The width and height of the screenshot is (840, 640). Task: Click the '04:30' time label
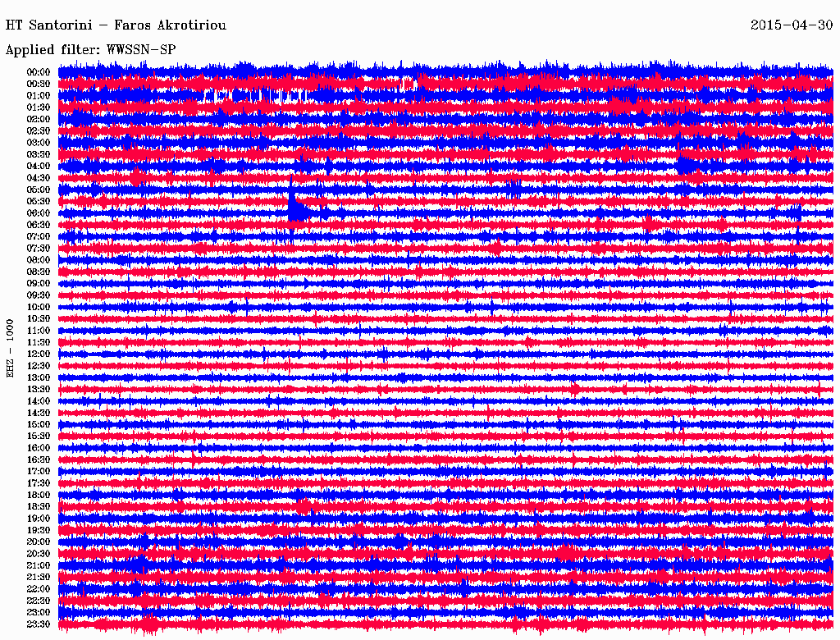point(39,178)
